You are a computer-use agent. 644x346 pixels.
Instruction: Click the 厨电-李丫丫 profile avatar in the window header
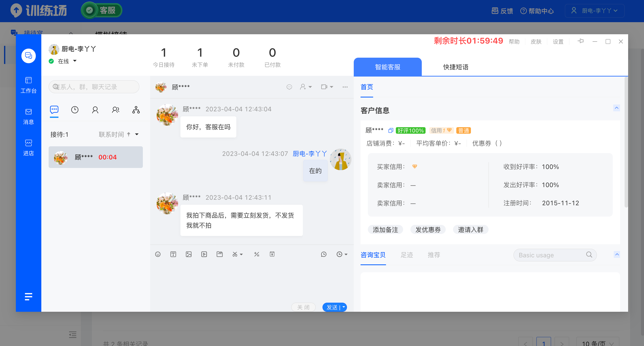[x=54, y=49]
